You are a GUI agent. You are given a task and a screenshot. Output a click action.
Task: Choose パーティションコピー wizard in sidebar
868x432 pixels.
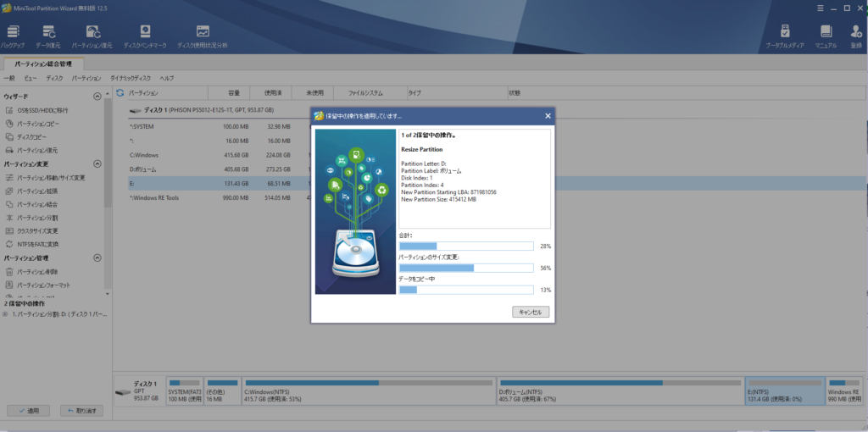point(33,124)
